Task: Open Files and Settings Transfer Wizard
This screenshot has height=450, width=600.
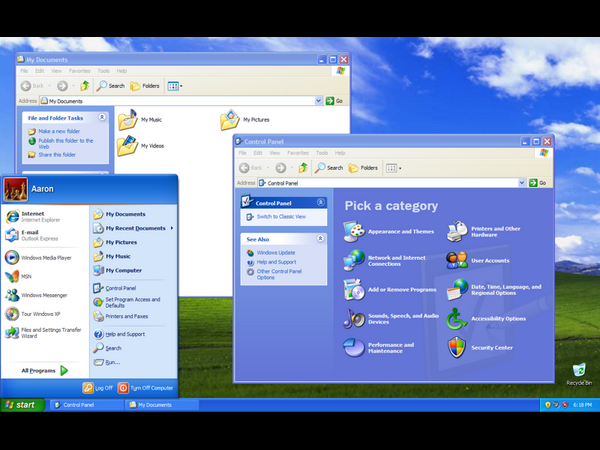Action: click(42, 333)
